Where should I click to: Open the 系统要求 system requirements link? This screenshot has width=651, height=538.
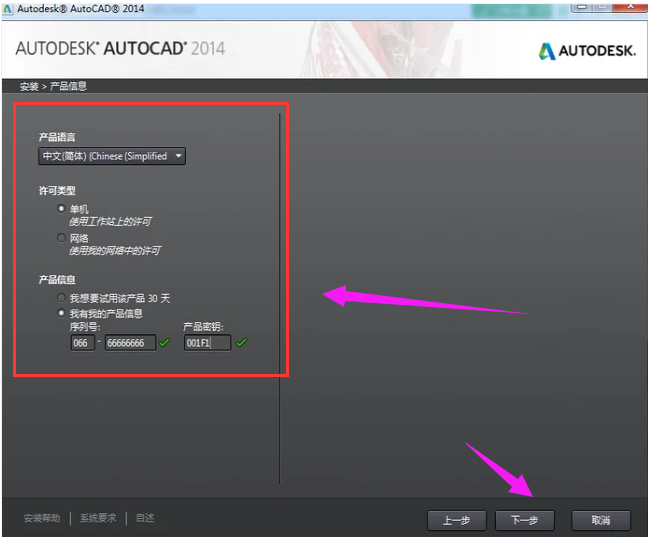pos(99,518)
